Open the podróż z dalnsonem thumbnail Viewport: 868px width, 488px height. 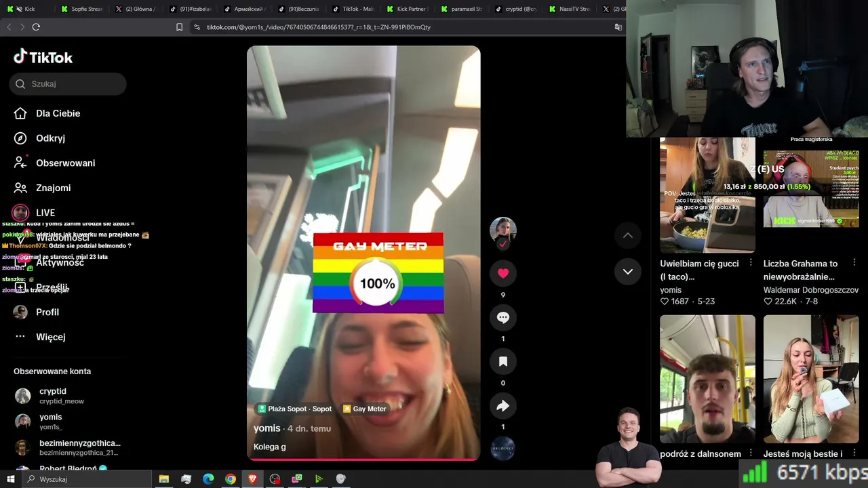[707, 379]
